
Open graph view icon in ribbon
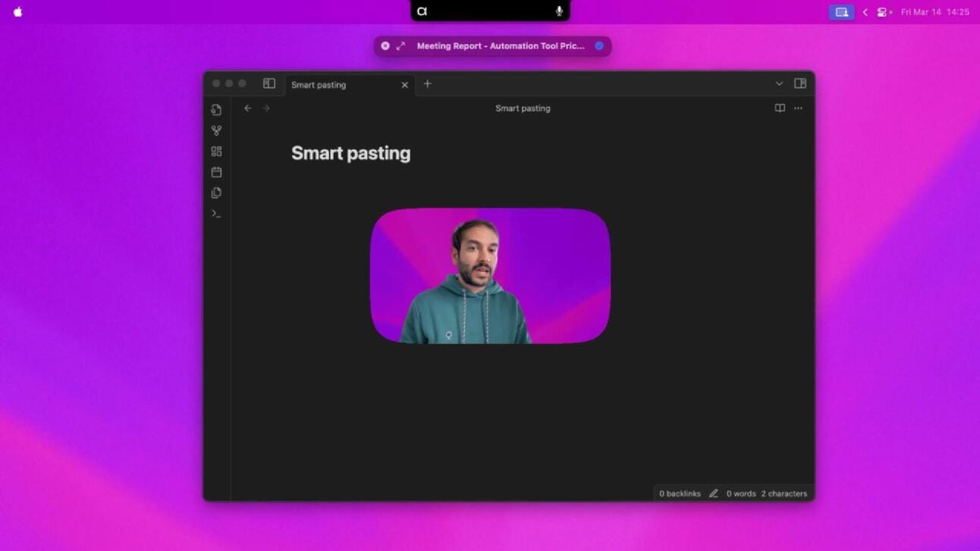pos(216,131)
